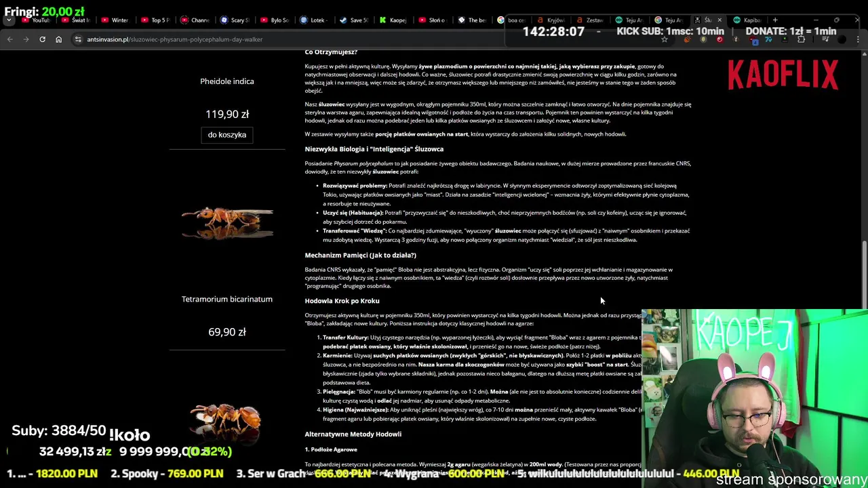Switch to the YouTube tab
Screen dimensions: 868x488
click(x=35, y=20)
